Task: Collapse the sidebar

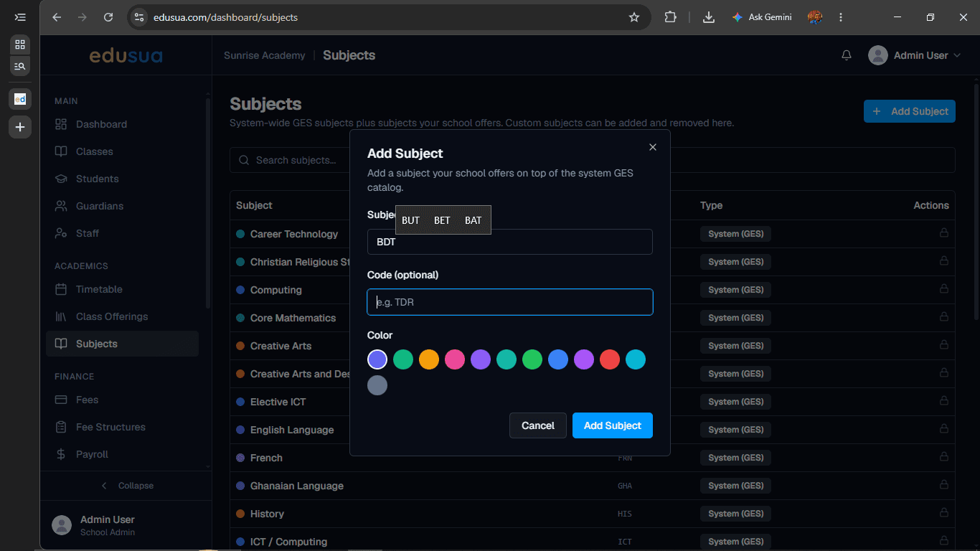Action: (x=126, y=486)
